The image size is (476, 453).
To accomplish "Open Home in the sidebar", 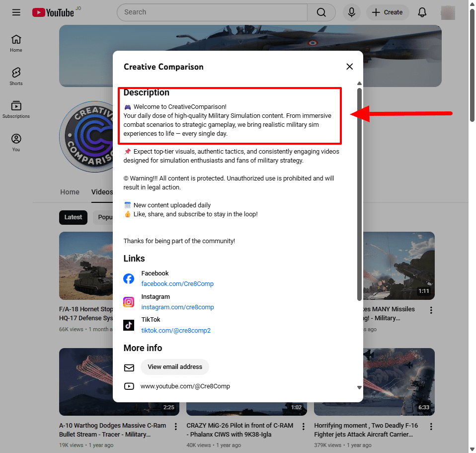I will [16, 43].
